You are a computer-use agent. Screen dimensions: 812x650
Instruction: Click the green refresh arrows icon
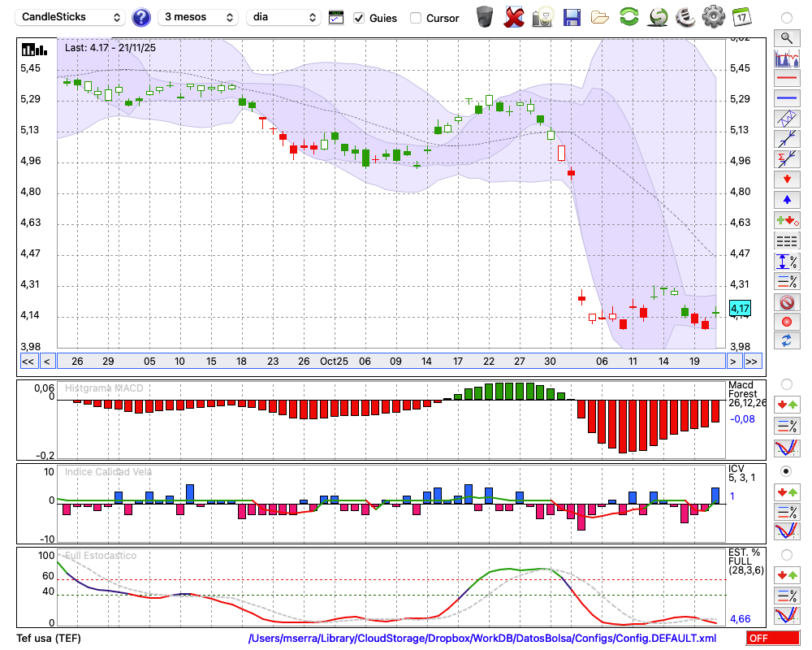tap(628, 16)
